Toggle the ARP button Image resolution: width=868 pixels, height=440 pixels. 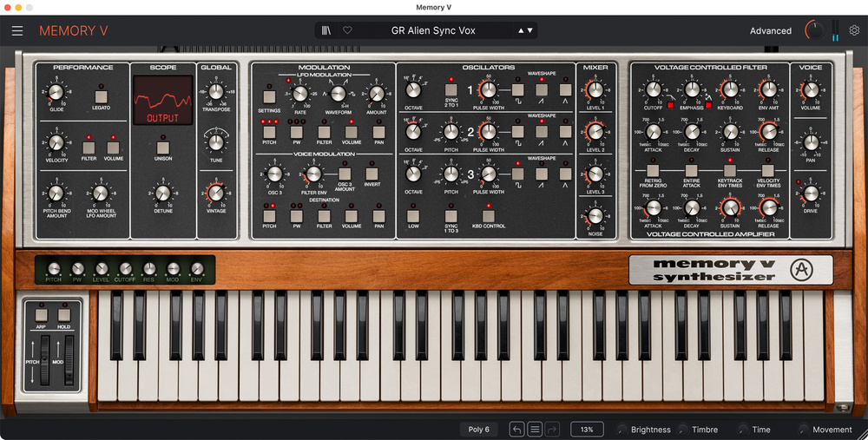[x=41, y=316]
